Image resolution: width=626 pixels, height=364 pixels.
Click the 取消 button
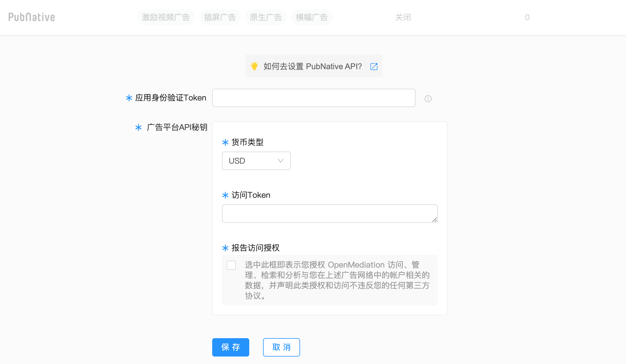point(281,347)
